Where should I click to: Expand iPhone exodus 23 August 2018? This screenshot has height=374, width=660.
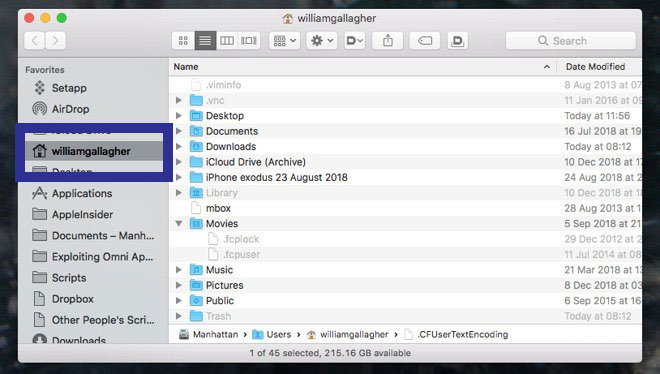point(179,177)
